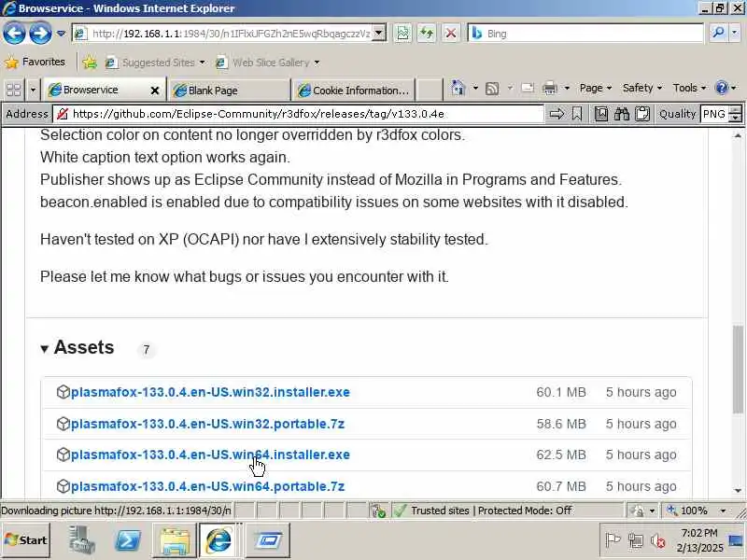The height and width of the screenshot is (560, 747).
Task: Add page to Favorites bar star icon
Action: [x=90, y=63]
